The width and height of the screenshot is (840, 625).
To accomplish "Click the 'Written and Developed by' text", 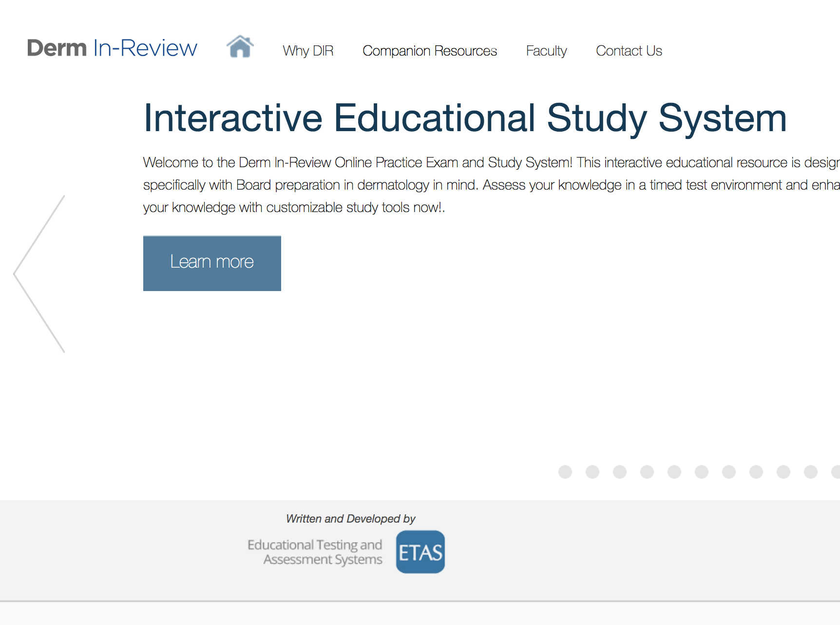I will pyautogui.click(x=351, y=519).
